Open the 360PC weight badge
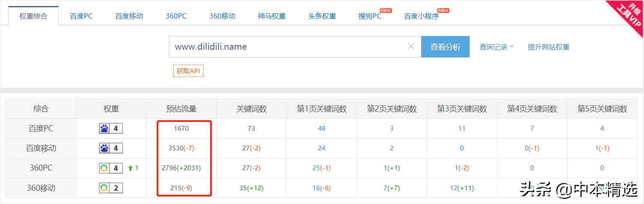Image resolution: width=644 pixels, height=204 pixels. tap(111, 168)
